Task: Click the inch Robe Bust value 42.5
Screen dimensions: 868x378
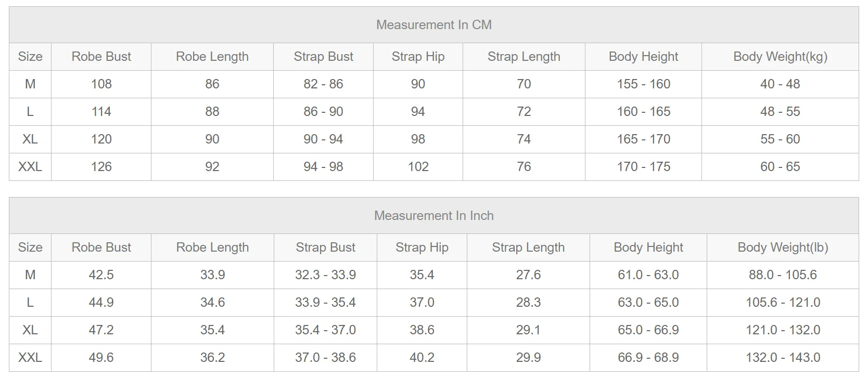Action: click(x=101, y=275)
